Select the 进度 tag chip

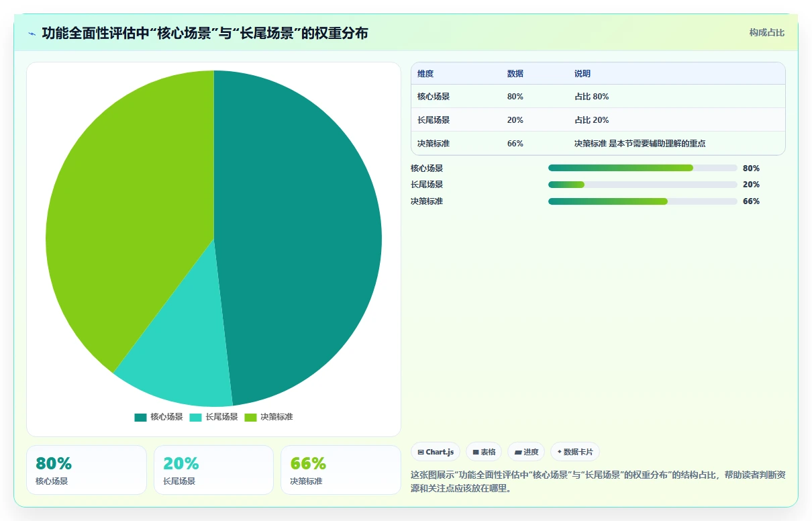coord(526,452)
